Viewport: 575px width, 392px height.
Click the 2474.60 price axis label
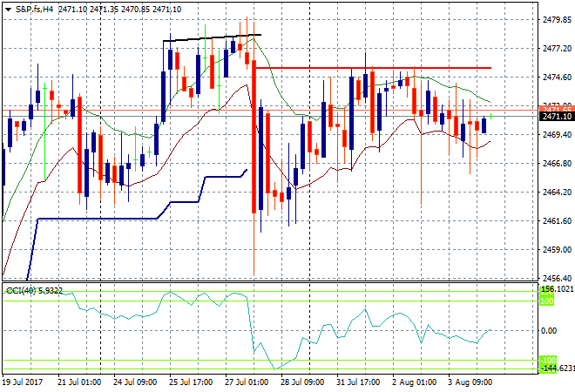pyautogui.click(x=556, y=78)
